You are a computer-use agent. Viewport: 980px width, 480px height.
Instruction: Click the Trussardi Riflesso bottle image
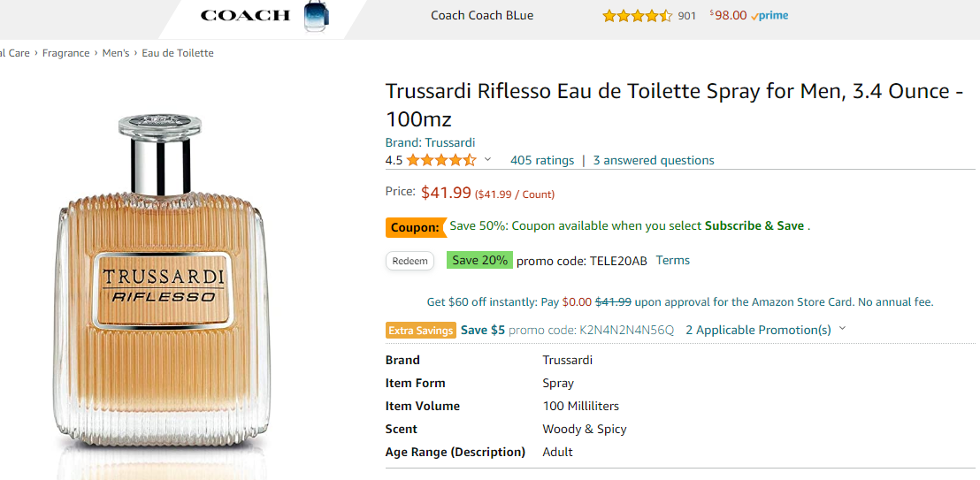pyautogui.click(x=164, y=292)
